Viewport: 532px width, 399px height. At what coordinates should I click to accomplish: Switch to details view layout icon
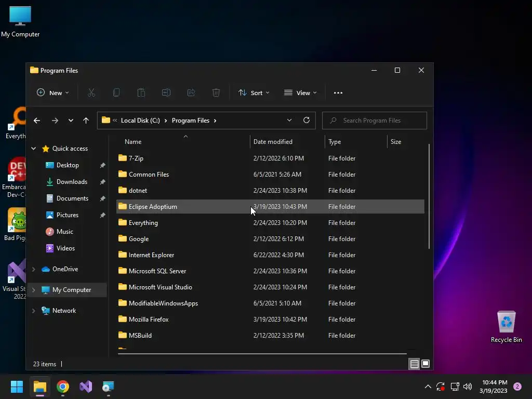click(414, 364)
